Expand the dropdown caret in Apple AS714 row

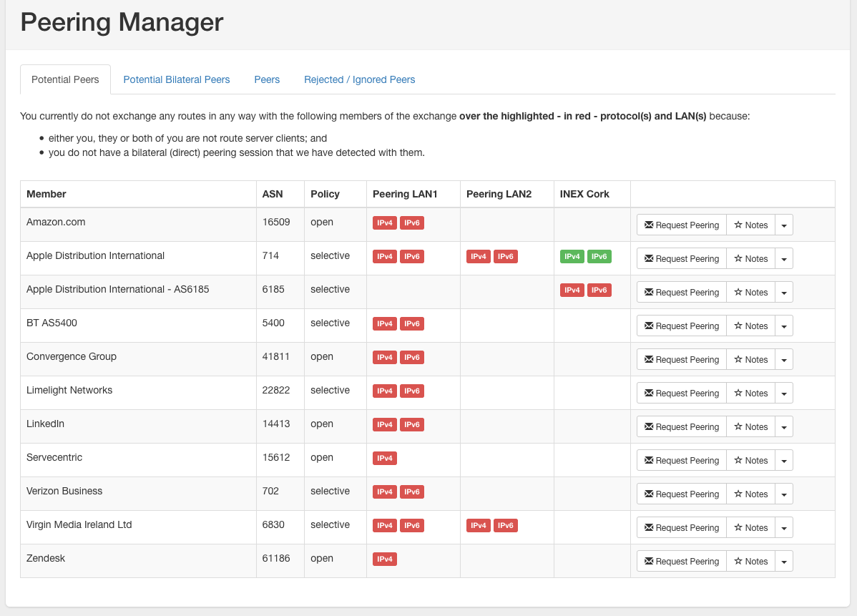[x=784, y=258]
